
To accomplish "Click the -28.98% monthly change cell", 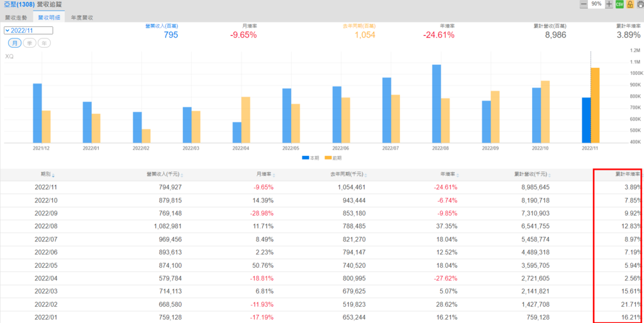I will (x=263, y=214).
